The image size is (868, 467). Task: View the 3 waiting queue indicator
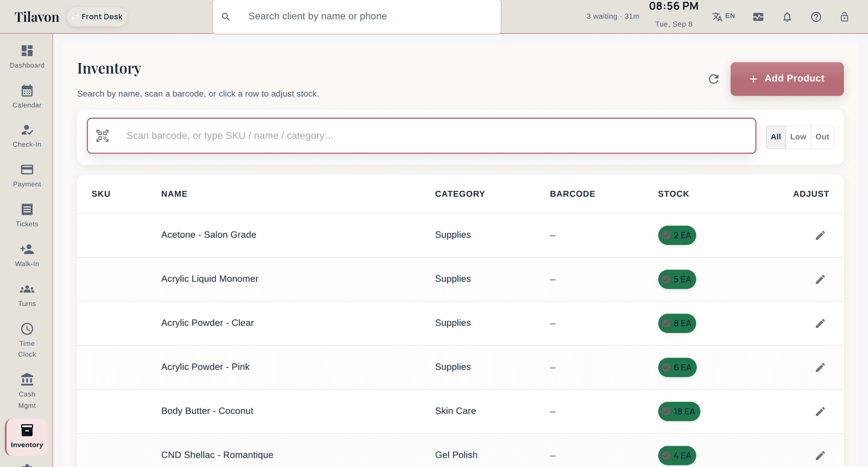(x=612, y=16)
